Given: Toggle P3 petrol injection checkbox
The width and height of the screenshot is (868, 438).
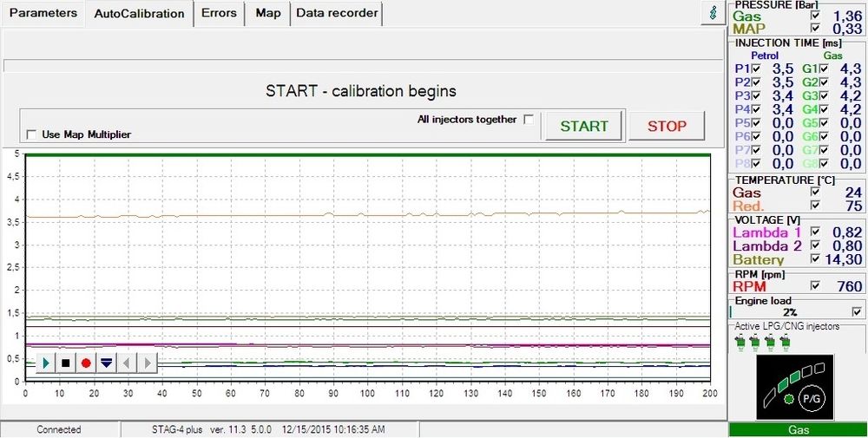Looking at the screenshot, I should coord(756,96).
